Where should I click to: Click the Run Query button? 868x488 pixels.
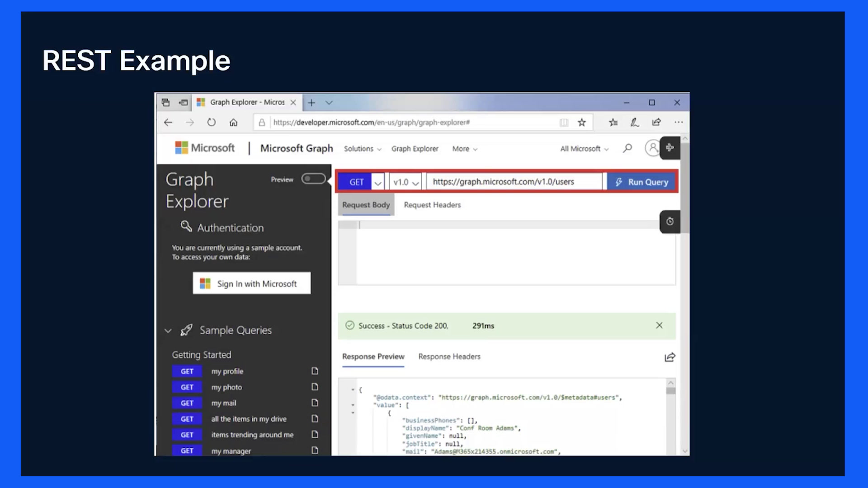pyautogui.click(x=642, y=182)
